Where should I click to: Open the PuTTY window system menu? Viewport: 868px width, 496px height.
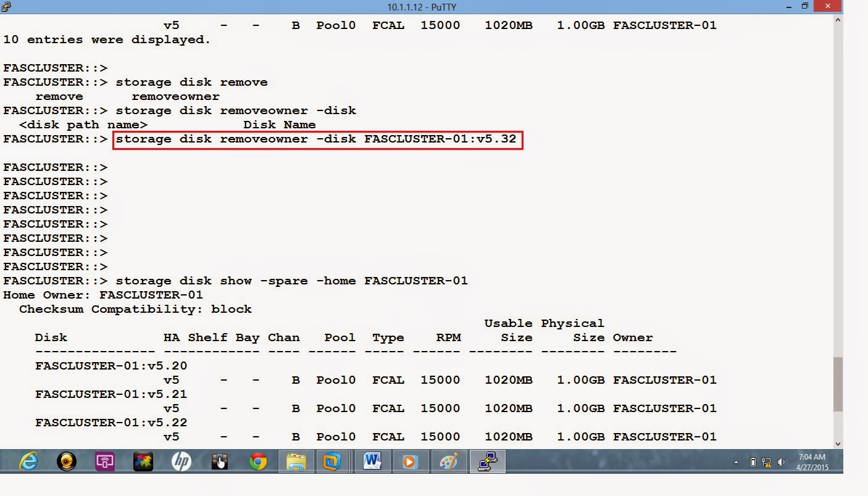7,7
